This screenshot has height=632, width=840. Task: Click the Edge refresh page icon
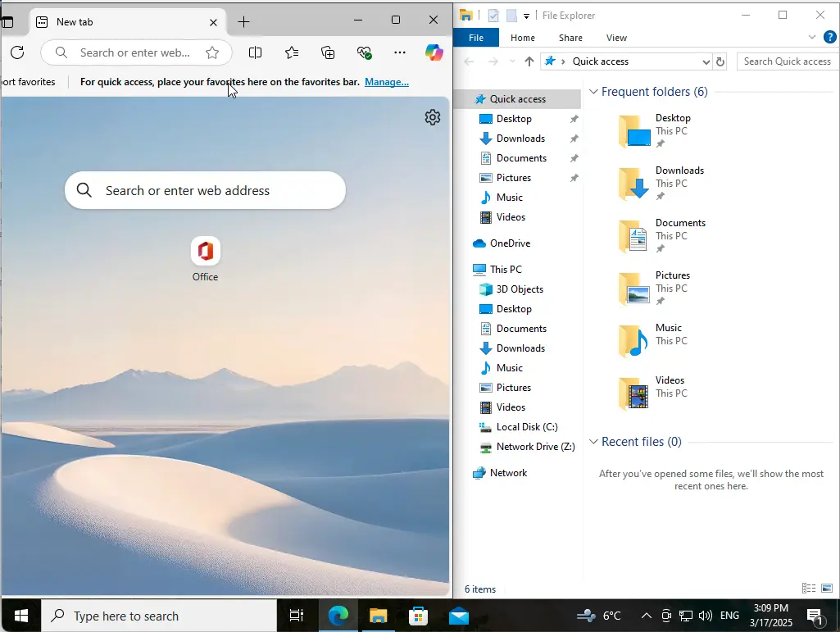(x=17, y=52)
